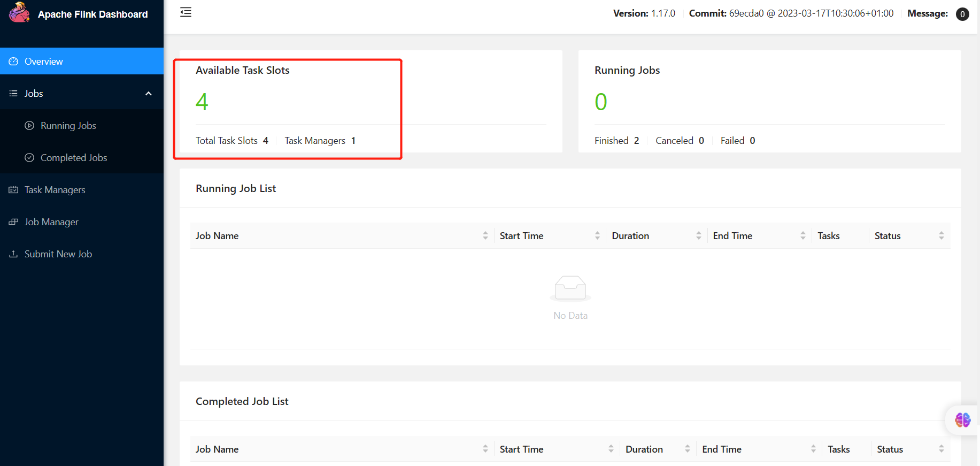Click the Tasks column header in Completed Job List
Screen dimensions: 980x466
pyautogui.click(x=838, y=449)
